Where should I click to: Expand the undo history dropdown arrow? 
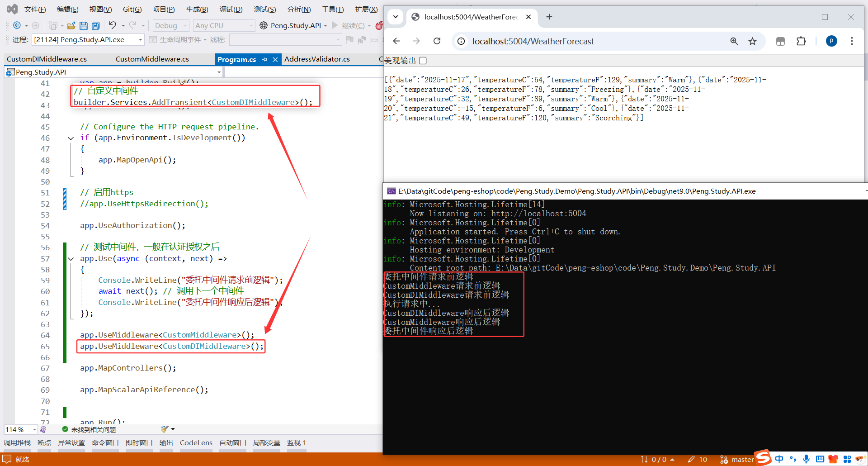coord(123,26)
